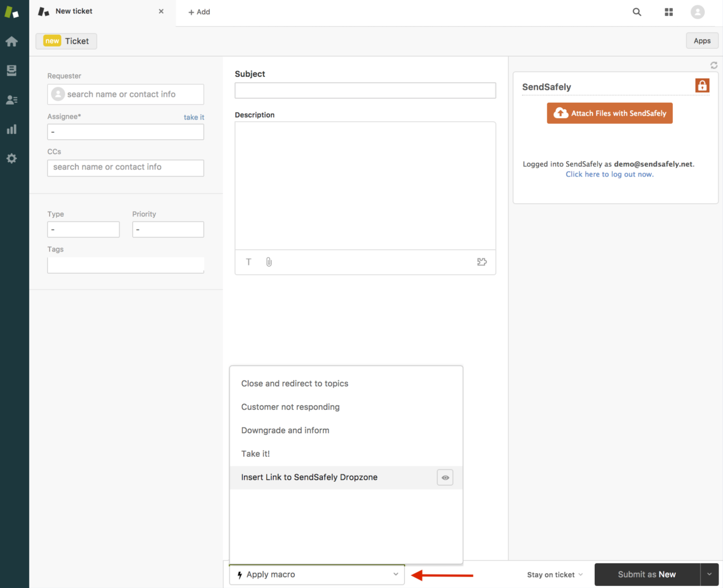Click Attach Files with SendSafely button
This screenshot has height=588, width=723.
click(609, 113)
